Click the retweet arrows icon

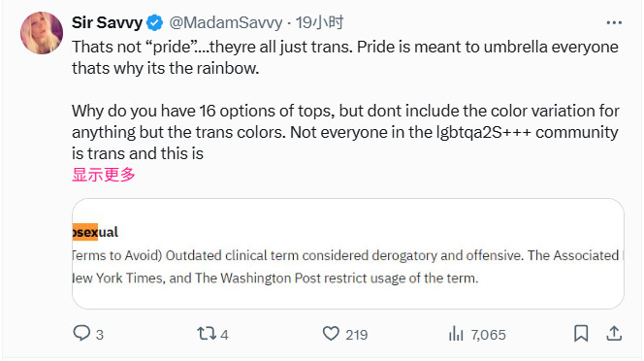(207, 334)
